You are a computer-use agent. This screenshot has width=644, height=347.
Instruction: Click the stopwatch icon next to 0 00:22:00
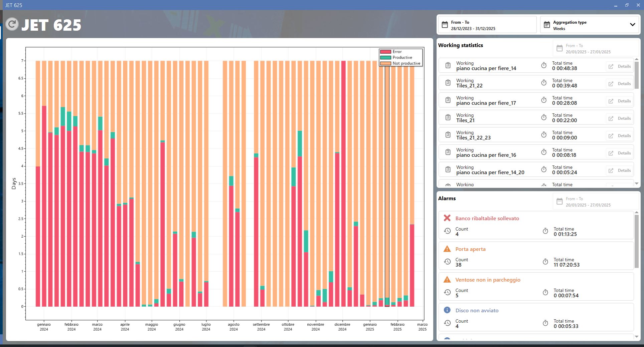[x=544, y=117]
